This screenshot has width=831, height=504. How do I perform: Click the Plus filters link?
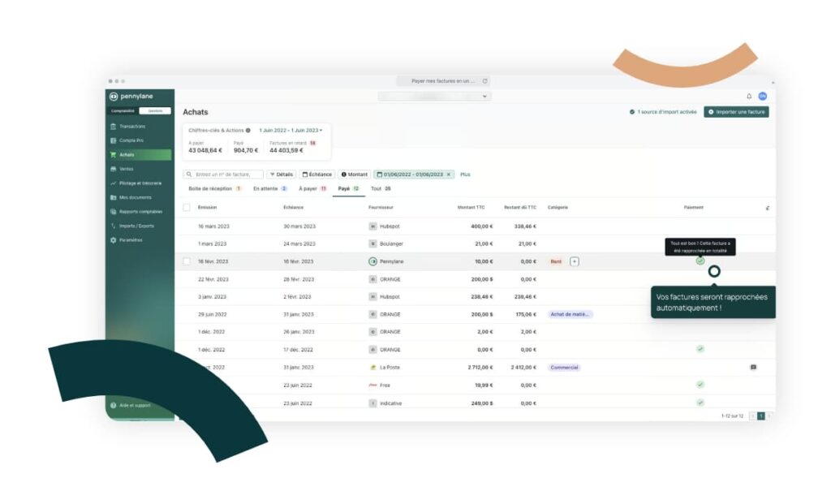(465, 174)
